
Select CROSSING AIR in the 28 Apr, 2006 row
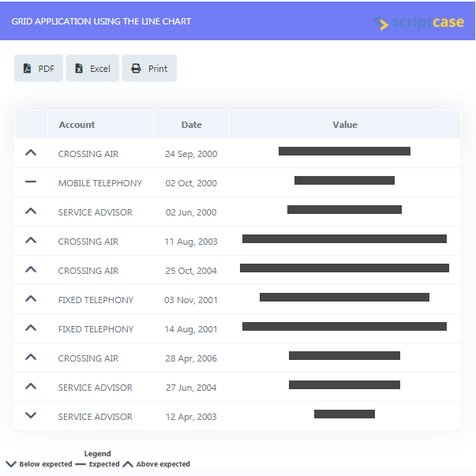tap(88, 358)
